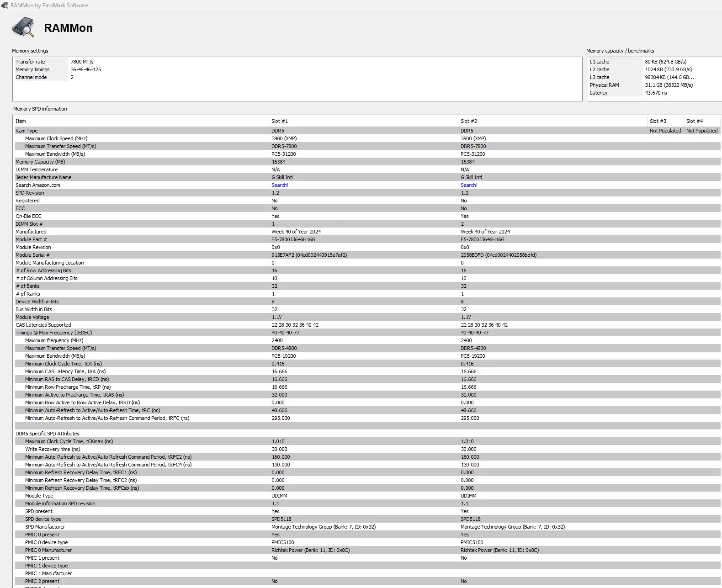This screenshot has height=588, width=722.
Task: Select "PC5-31200" in the Slot #1 column
Action: 284,154
